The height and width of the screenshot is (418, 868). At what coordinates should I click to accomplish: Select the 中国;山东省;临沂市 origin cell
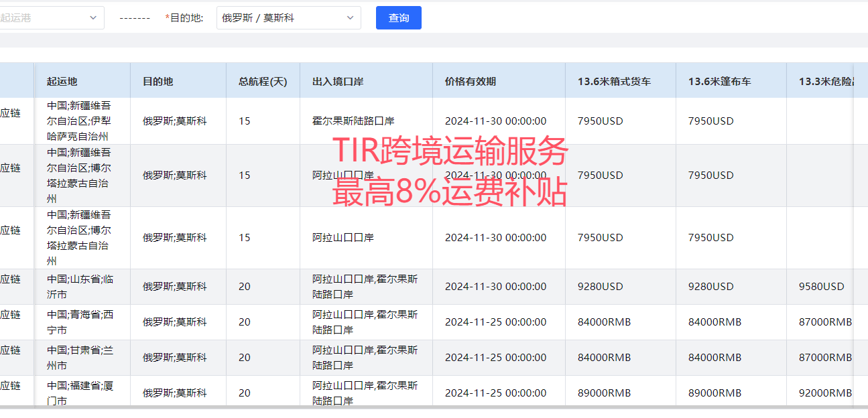[x=79, y=287]
